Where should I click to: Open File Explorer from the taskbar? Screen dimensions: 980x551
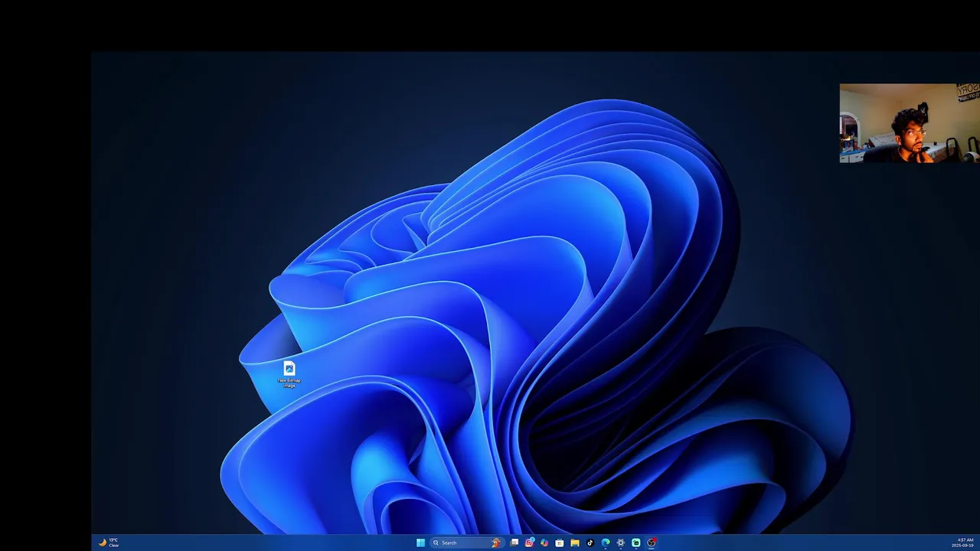click(x=575, y=543)
